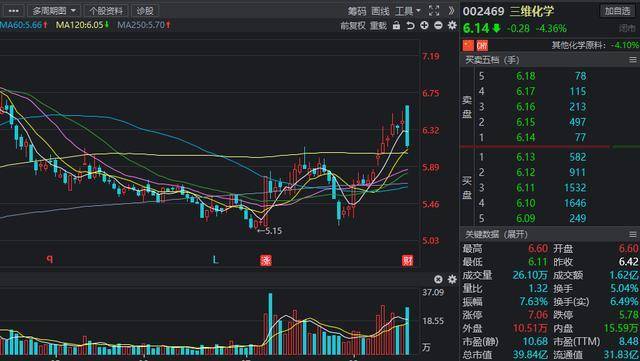Toggle 前复权 price adjustment mode

pos(353,26)
